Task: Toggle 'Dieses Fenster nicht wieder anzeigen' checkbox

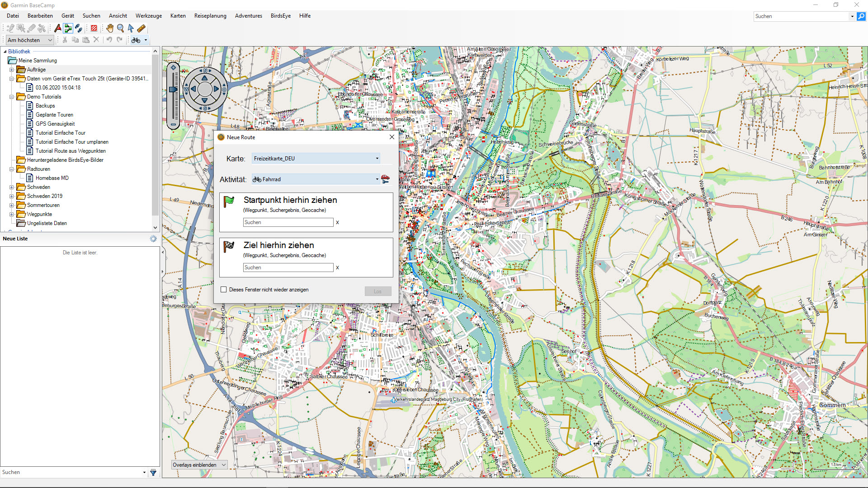Action: click(225, 290)
